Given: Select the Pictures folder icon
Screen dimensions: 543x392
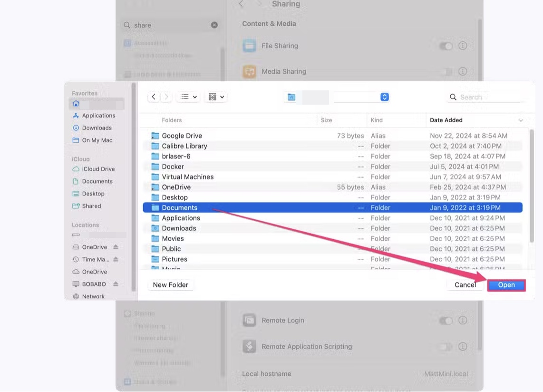Looking at the screenshot, I should coord(155,259).
